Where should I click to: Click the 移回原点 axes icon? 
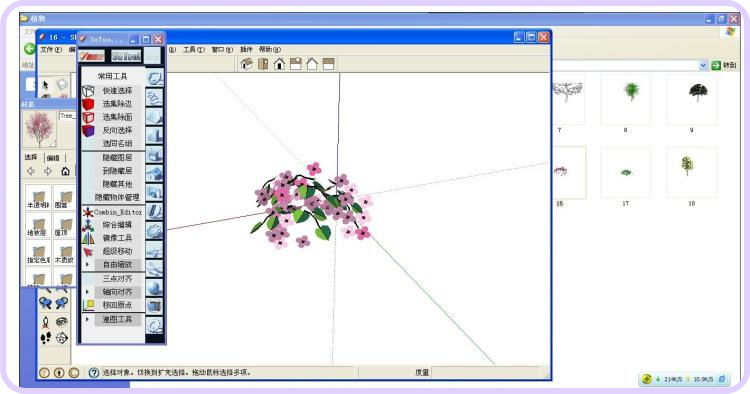pyautogui.click(x=88, y=305)
